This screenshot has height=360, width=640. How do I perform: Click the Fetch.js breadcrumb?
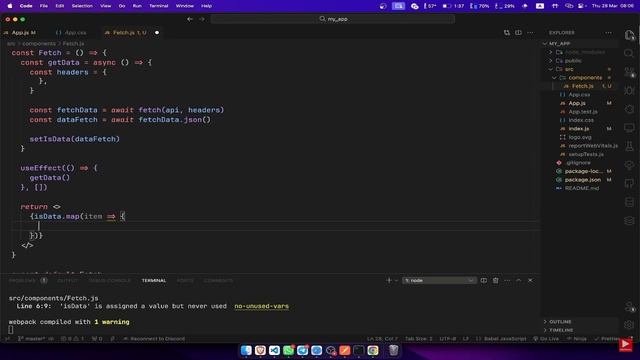(73, 43)
